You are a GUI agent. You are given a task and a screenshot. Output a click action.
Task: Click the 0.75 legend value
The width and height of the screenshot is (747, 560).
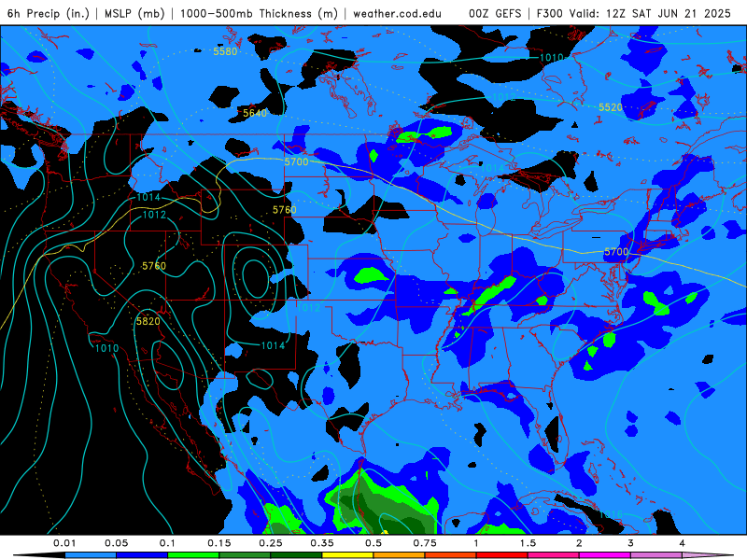pos(425,543)
